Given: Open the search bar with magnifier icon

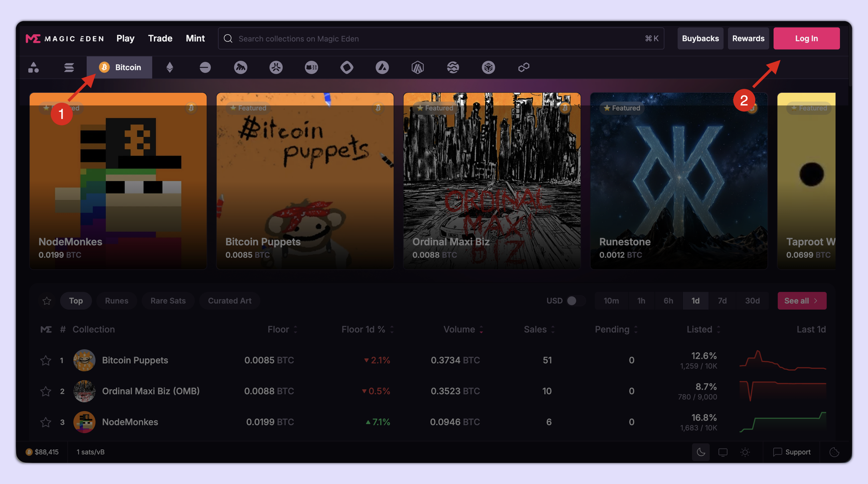Looking at the screenshot, I should tap(228, 38).
